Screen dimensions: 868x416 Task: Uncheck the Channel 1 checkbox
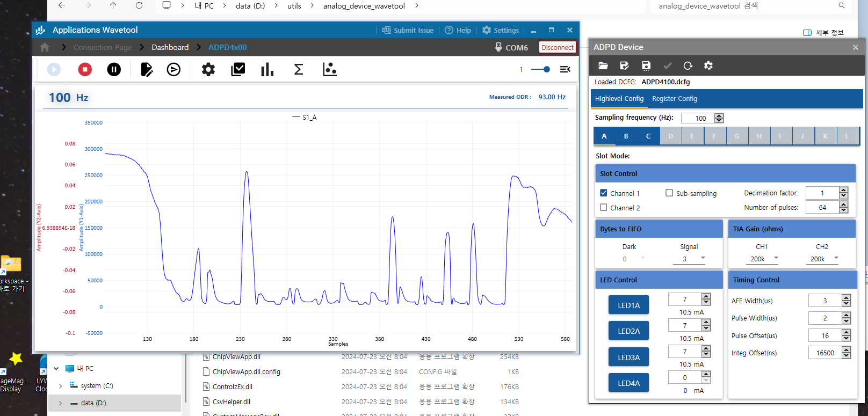604,193
